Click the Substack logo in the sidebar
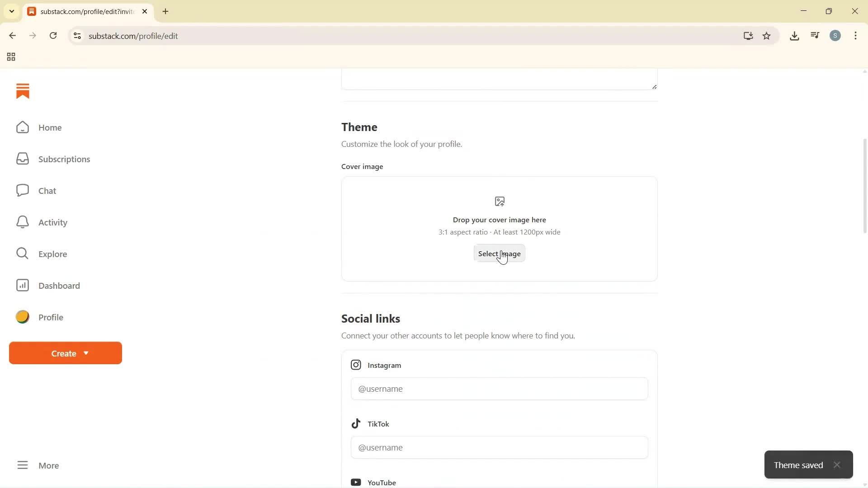 [23, 91]
